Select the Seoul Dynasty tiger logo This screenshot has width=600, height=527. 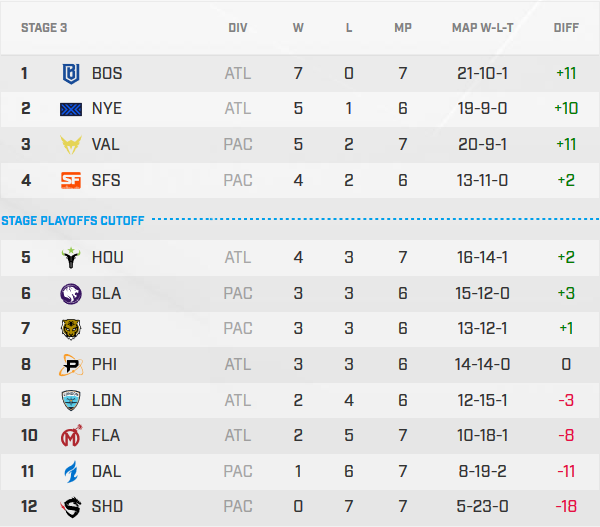coord(71,329)
